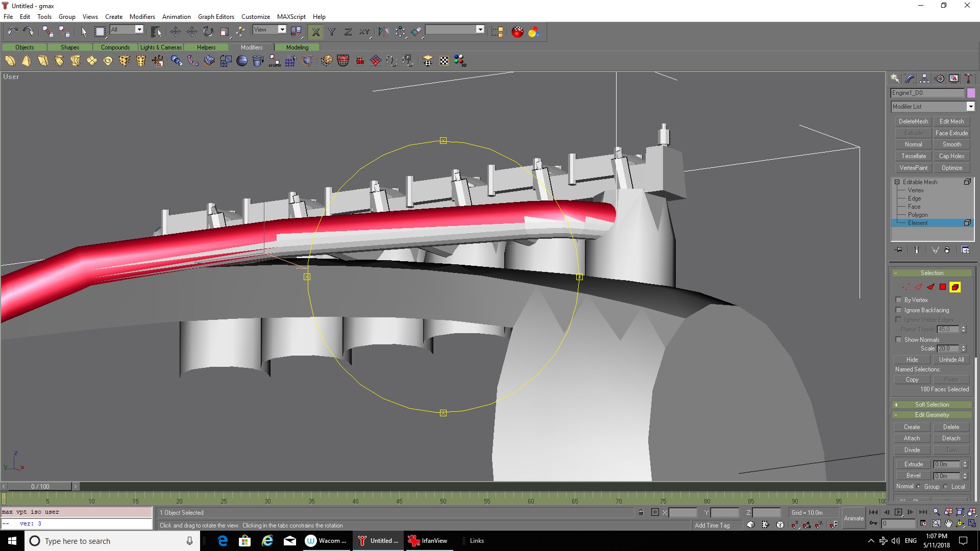
Task: Open the Utilities hammer panel icon
Action: point(968,79)
